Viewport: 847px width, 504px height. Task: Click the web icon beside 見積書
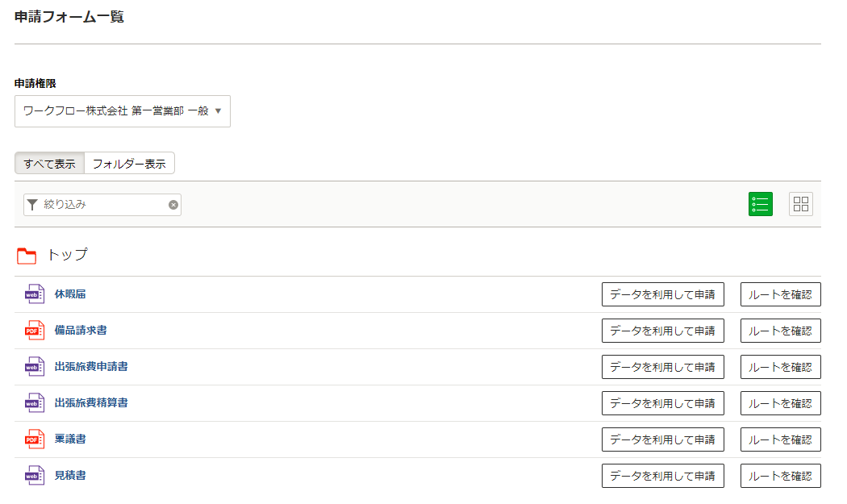(35, 475)
